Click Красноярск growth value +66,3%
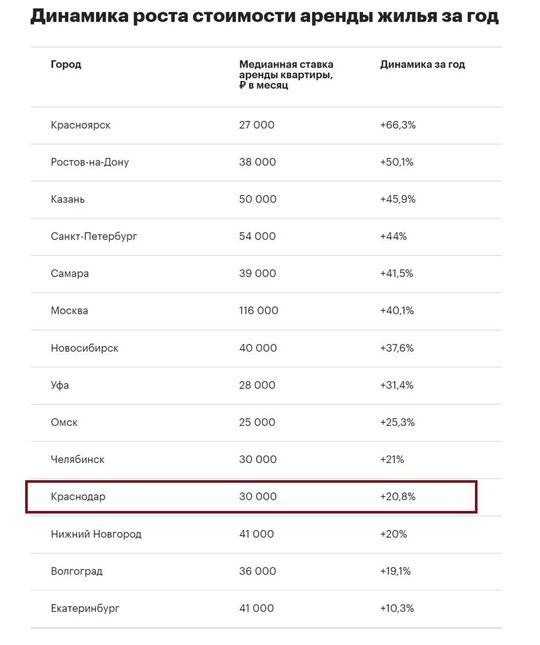 398,125
